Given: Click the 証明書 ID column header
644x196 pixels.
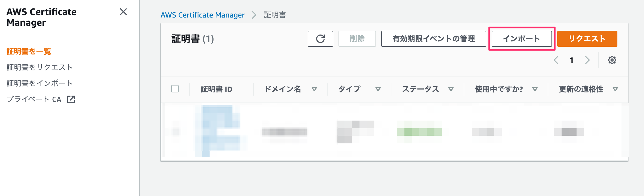Looking at the screenshot, I should [216, 89].
